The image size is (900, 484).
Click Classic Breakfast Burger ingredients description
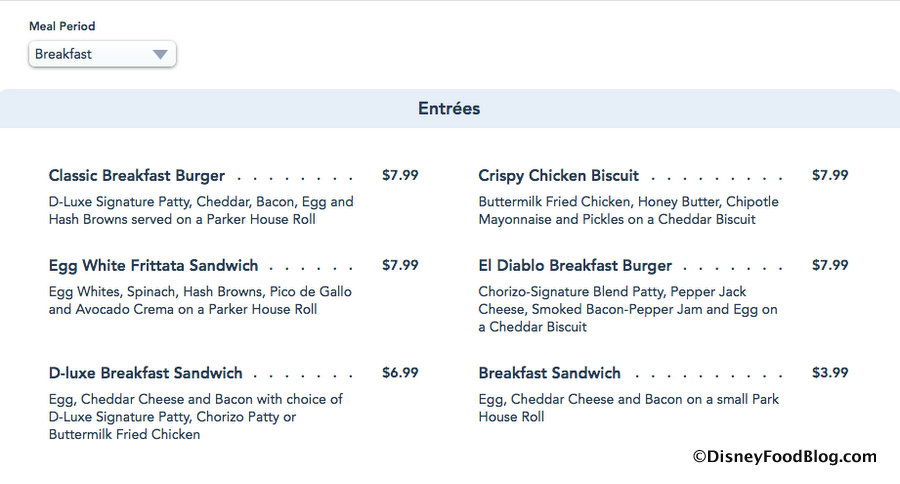pos(200,210)
